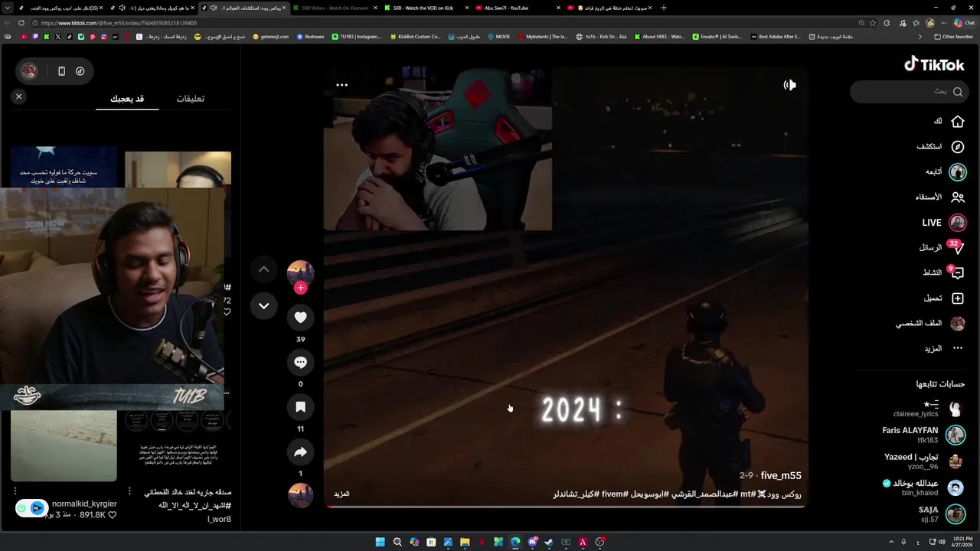Open the Copilot Chat button
Viewport: 980px width, 551px height.
pyautogui.click(x=964, y=23)
